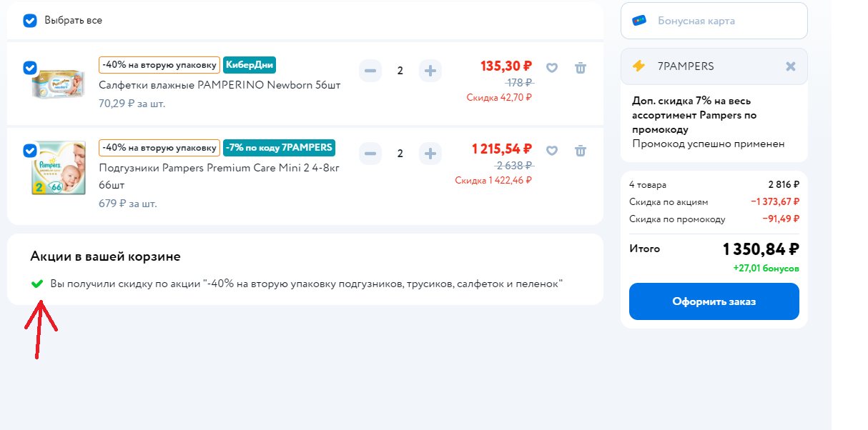Focus the "Бонусная карта" input field
868x430 pixels.
click(x=714, y=21)
